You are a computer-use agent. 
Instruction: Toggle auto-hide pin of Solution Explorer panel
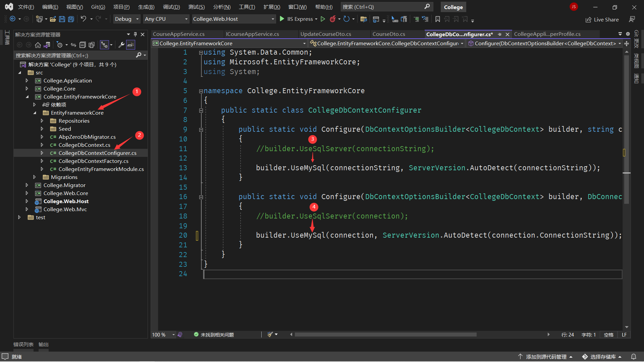coord(135,34)
